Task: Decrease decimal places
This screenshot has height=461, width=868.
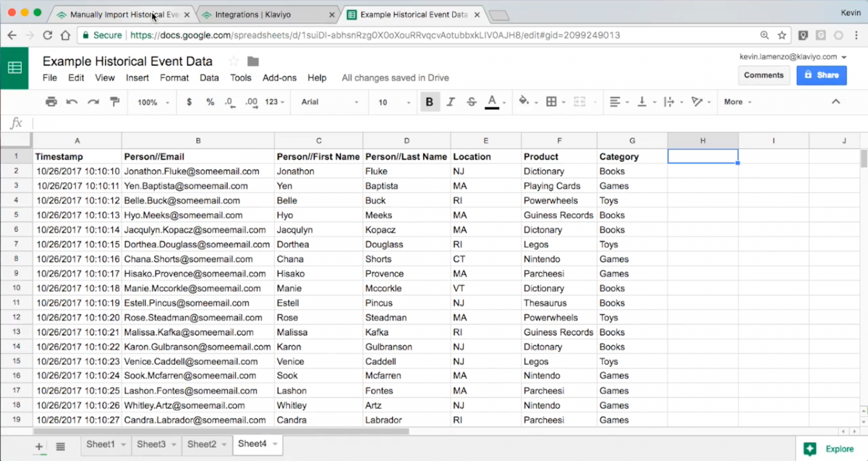Action: pyautogui.click(x=229, y=102)
